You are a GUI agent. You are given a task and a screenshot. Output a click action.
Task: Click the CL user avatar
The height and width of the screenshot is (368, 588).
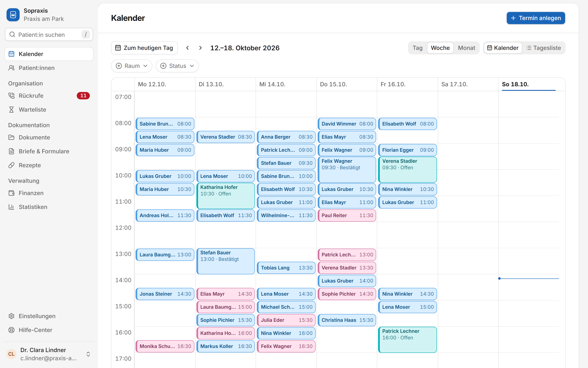(x=11, y=354)
